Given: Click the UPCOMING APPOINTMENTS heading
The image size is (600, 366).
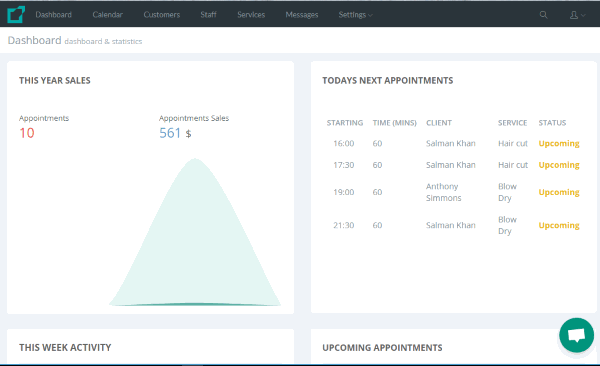Looking at the screenshot, I should [x=382, y=348].
